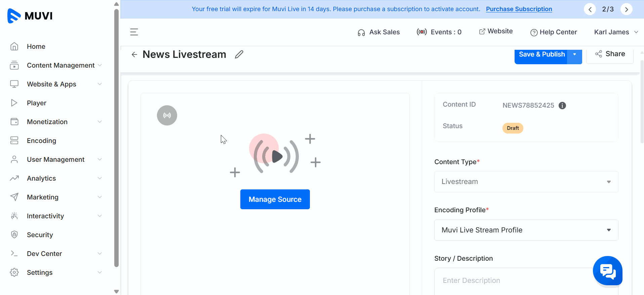
Task: Follow the Purchase Subscription link
Action: 519,9
